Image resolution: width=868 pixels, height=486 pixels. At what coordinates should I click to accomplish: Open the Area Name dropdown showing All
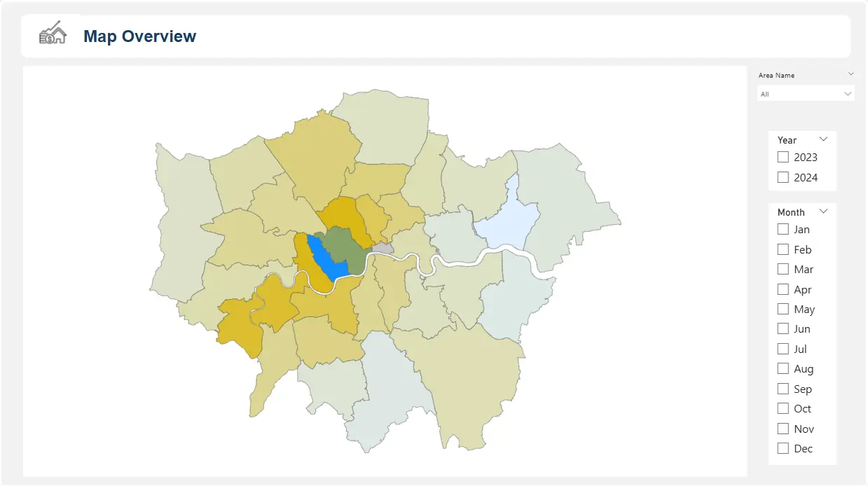806,94
